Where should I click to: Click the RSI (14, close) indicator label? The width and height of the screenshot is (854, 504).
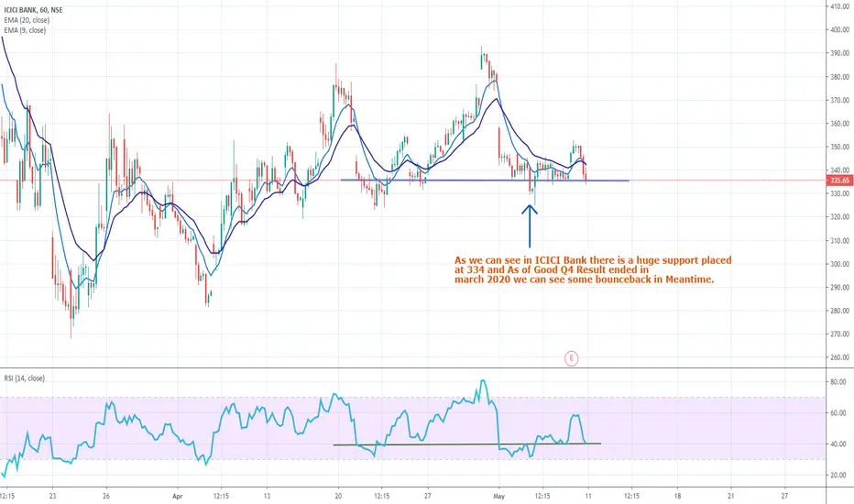coord(25,378)
